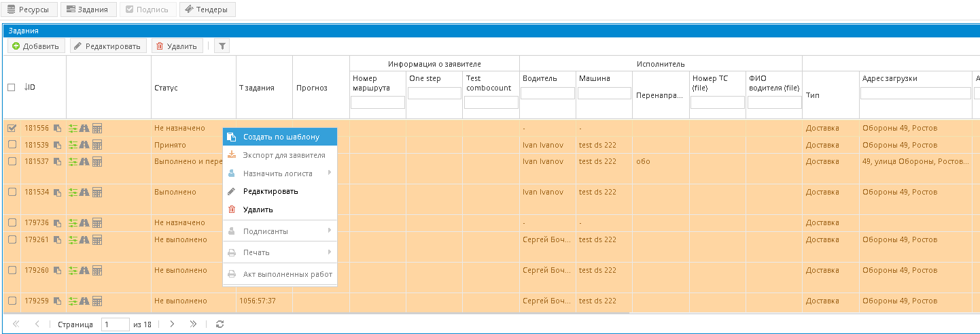
Task: Click the road icon in row 179259
Action: click(85, 301)
